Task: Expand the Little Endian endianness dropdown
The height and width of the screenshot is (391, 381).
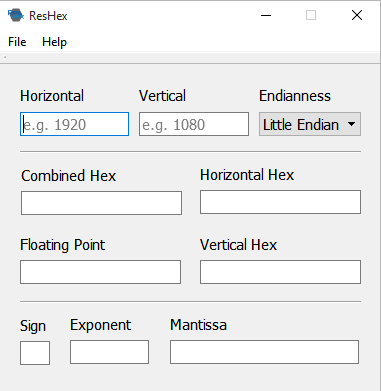Action: (x=310, y=124)
